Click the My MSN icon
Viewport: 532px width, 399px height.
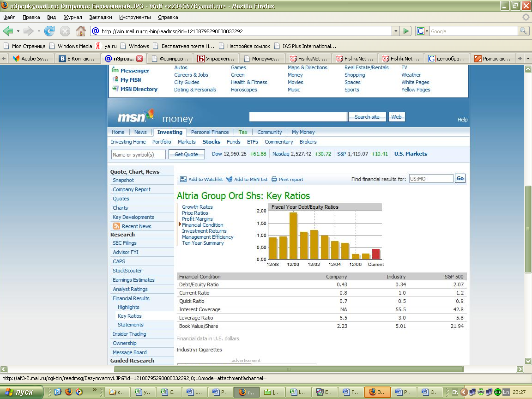[x=115, y=79]
